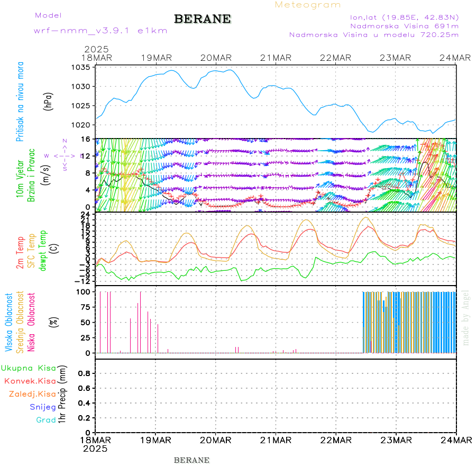Select the 1030 pressure axis tick
Image resolution: width=476 pixels, height=476 pixels.
tap(80, 87)
